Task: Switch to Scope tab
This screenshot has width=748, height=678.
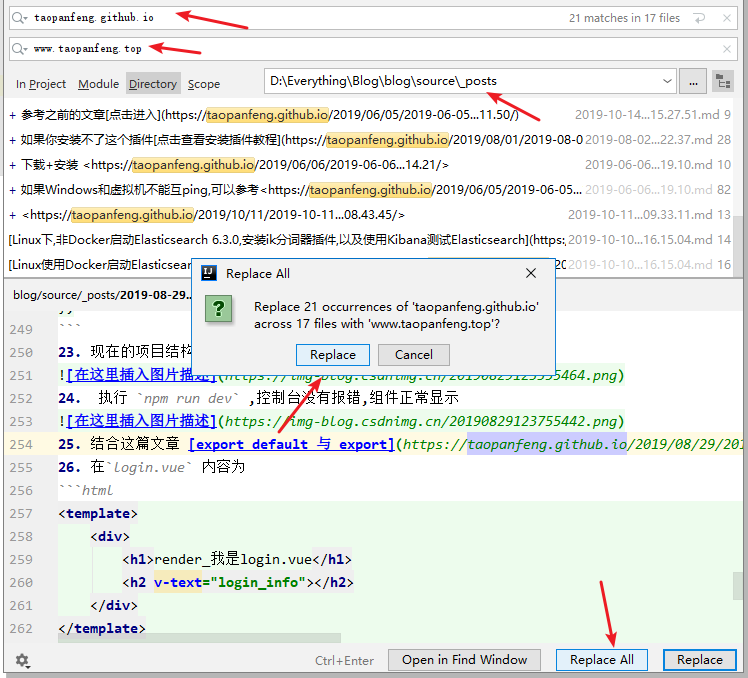Action: [204, 84]
